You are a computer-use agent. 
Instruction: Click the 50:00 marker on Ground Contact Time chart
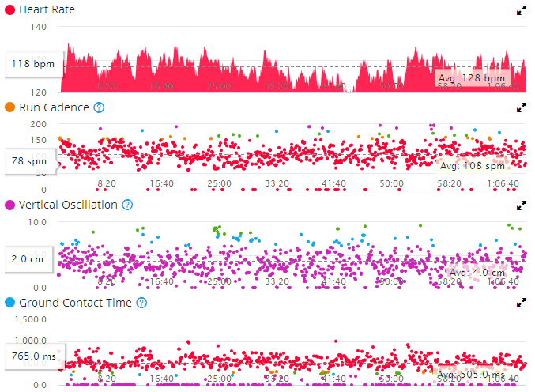coord(391,379)
